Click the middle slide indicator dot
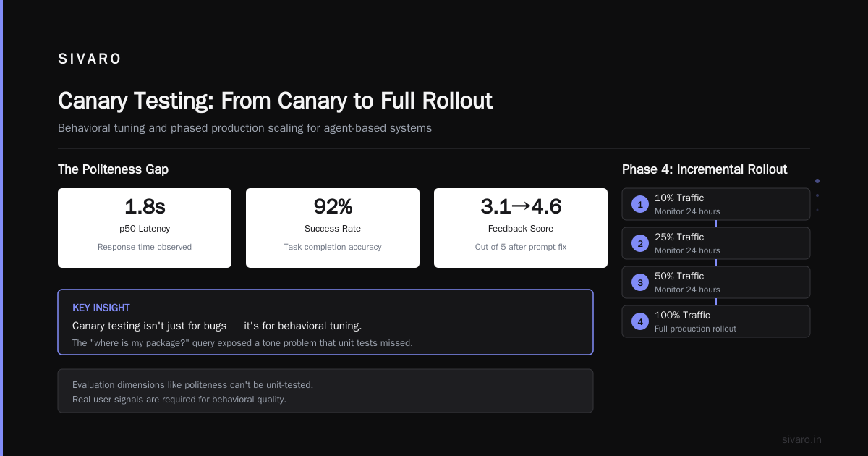 coord(817,195)
